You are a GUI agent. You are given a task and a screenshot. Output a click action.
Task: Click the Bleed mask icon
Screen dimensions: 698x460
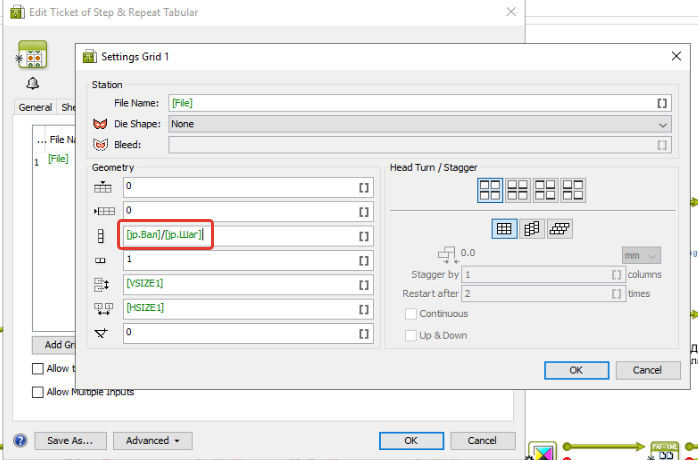[100, 145]
